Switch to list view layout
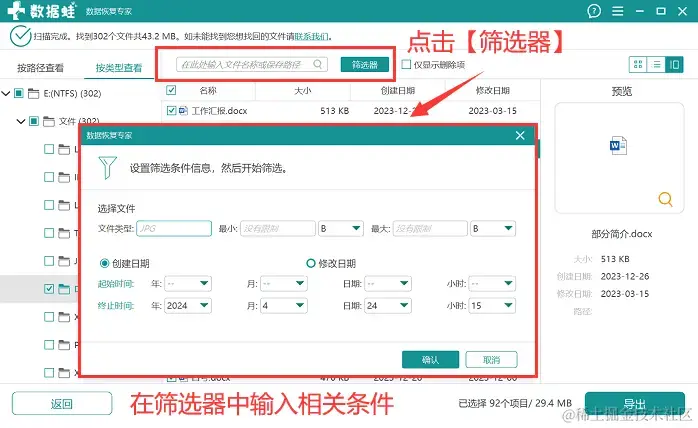Image resolution: width=698 pixels, height=428 pixels. pos(656,65)
